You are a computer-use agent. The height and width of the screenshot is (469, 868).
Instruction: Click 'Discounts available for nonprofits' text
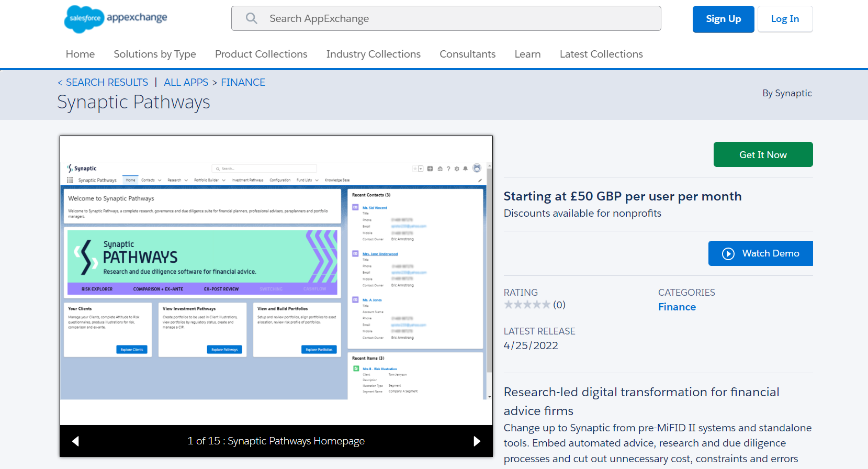tap(582, 214)
